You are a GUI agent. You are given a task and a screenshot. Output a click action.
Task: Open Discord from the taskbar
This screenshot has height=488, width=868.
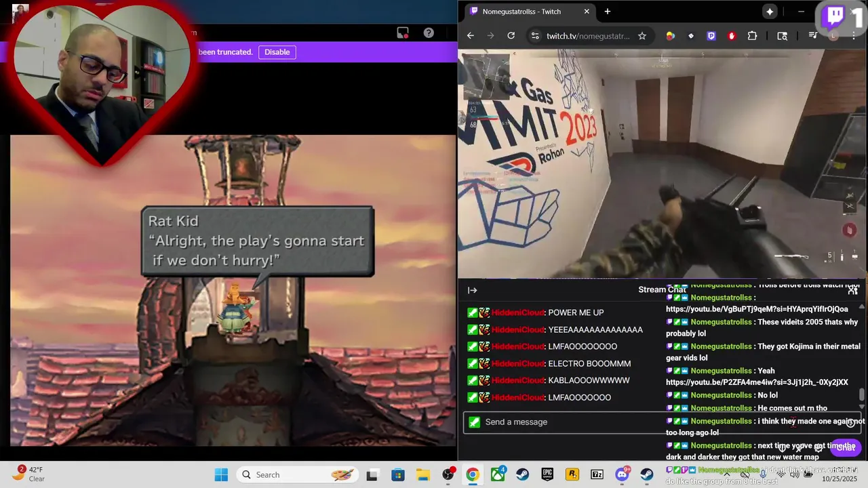[x=622, y=474]
